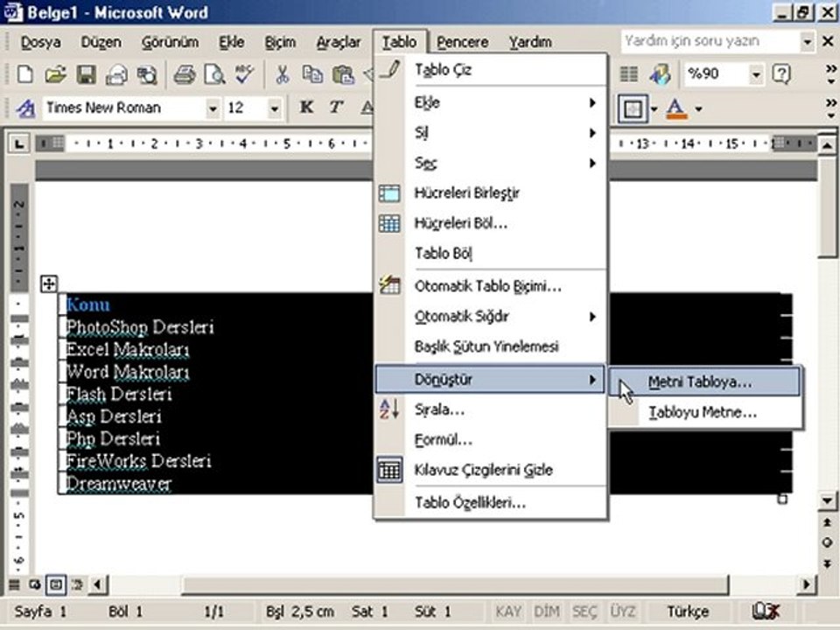
Task: Choose Metni Tabloya from the submenu
Action: pos(705,382)
